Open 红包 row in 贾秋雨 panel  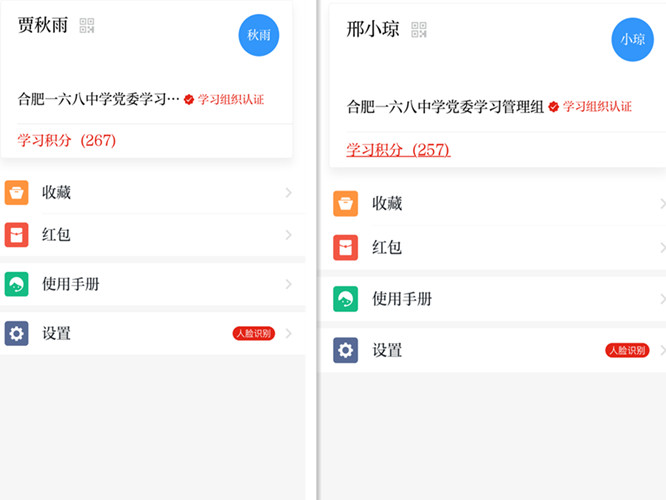(152, 234)
